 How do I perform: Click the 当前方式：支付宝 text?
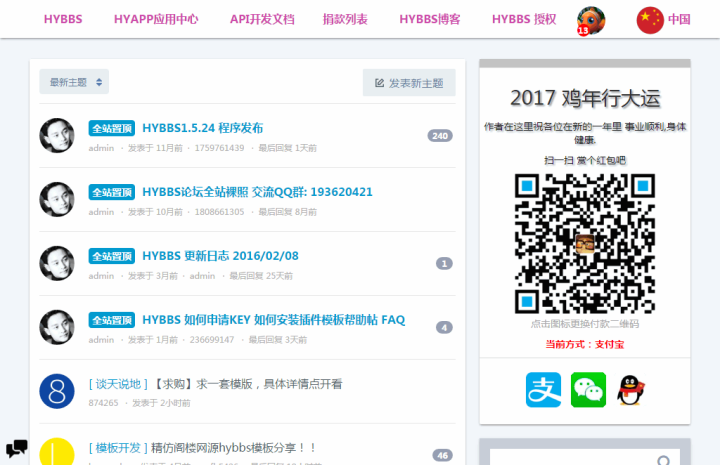(x=585, y=344)
